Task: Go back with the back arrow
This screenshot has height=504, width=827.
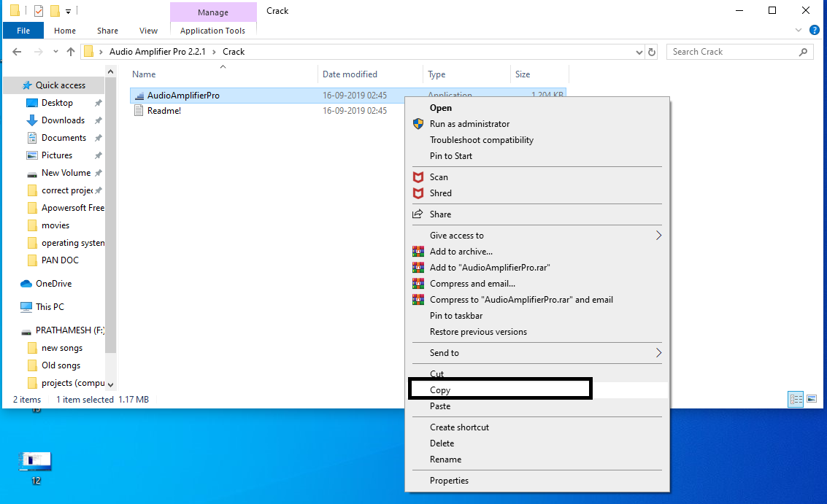Action: click(x=17, y=52)
